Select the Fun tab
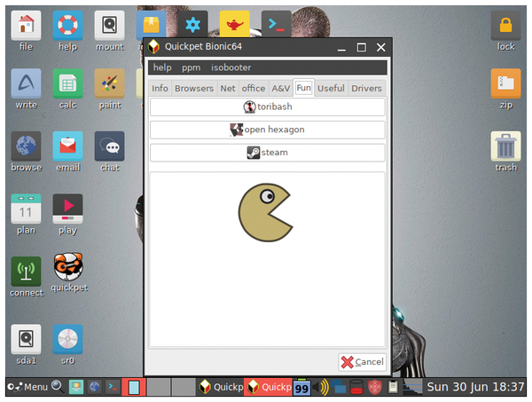The height and width of the screenshot is (402, 532). (303, 88)
